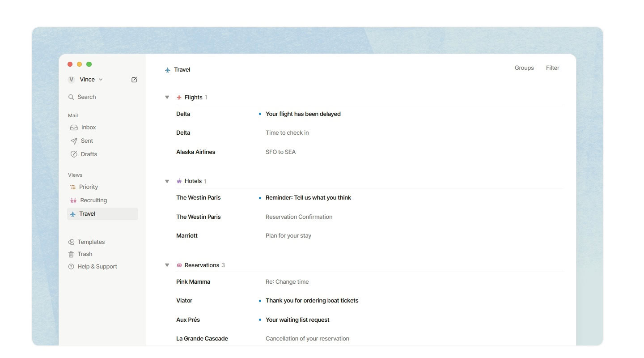644x358 pixels.
Task: Click unread dot on waiting list email
Action: click(x=260, y=320)
